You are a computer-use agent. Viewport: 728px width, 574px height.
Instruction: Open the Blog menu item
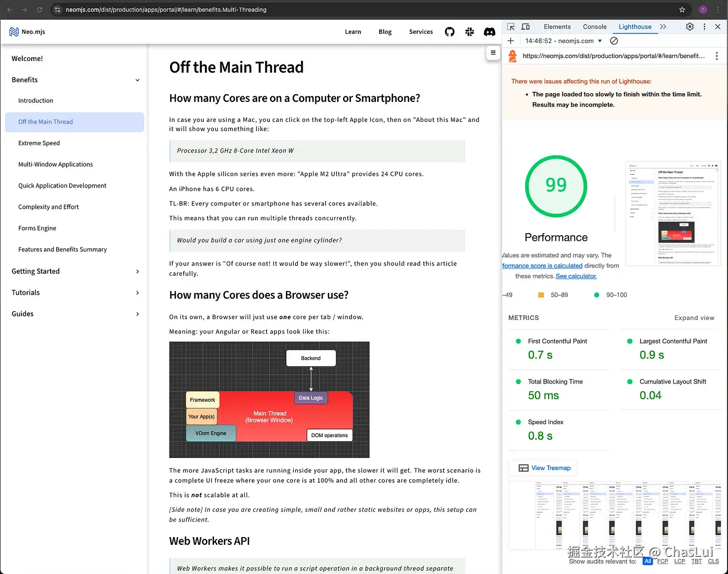tap(385, 32)
